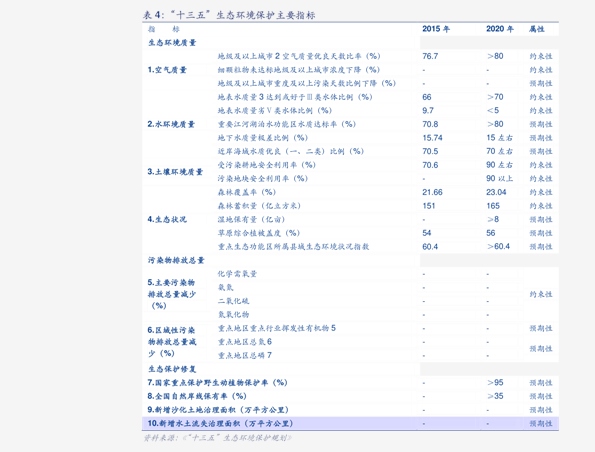The height and width of the screenshot is (452, 595).
Task: Click the '二氧化硫' row
Action: (x=233, y=301)
